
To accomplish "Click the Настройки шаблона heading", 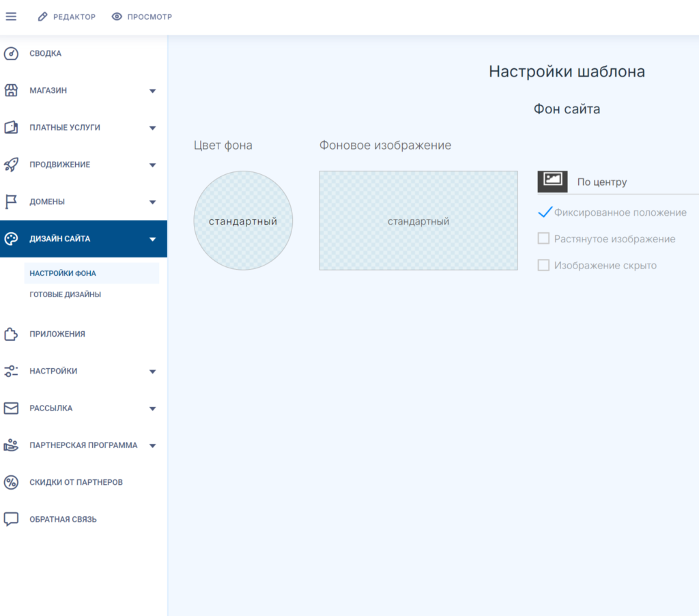I will click(x=567, y=72).
